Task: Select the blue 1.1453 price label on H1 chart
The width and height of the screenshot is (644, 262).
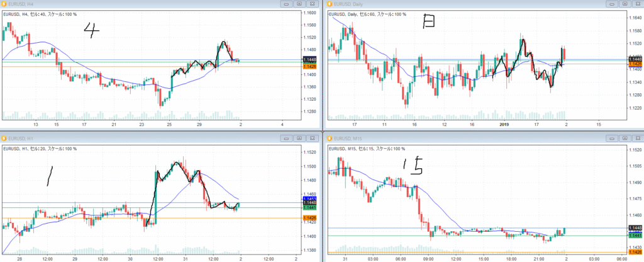Action: (309, 198)
